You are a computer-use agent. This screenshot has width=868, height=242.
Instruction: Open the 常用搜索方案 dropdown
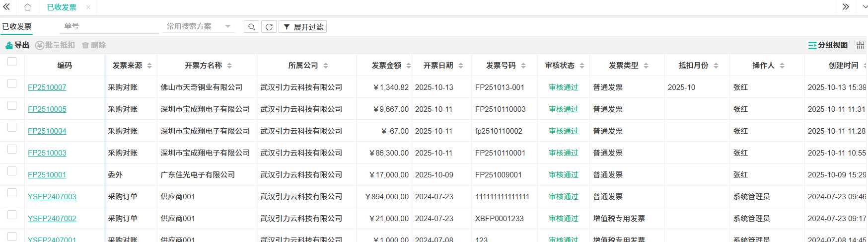point(228,26)
